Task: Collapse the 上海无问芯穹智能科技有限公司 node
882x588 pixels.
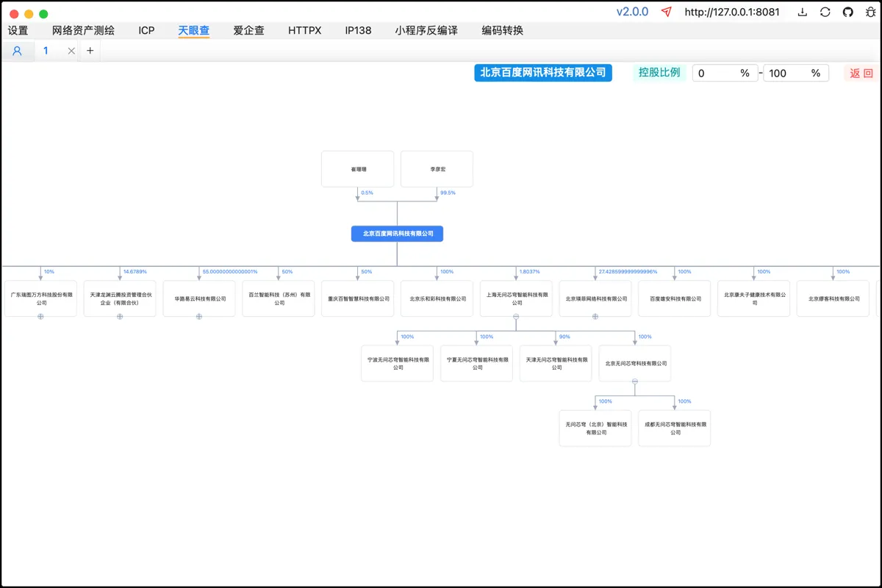Action: 516,317
